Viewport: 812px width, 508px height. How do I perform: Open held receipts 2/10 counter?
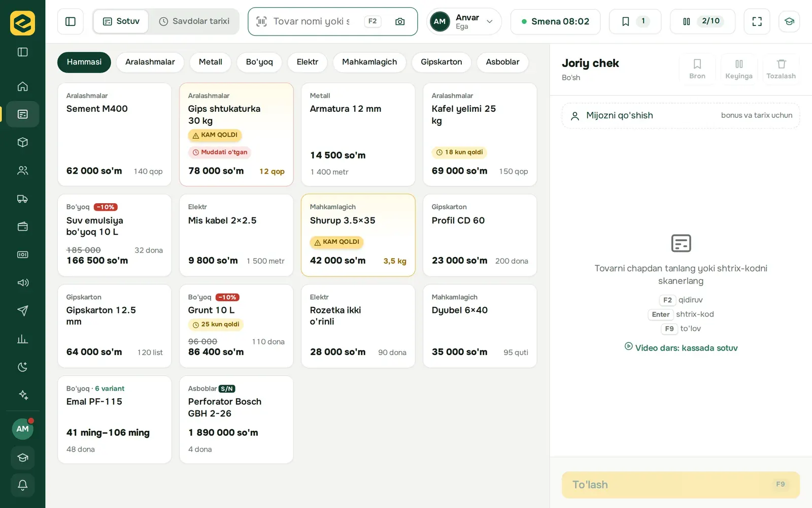[x=702, y=21]
